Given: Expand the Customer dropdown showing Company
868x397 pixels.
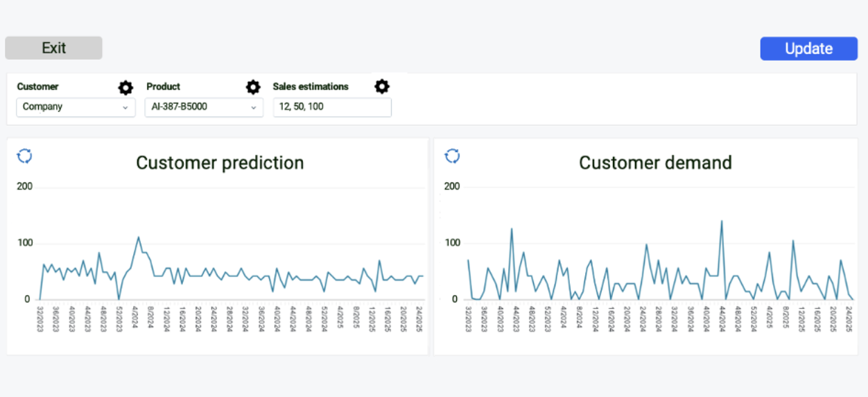Looking at the screenshot, I should click(x=76, y=107).
